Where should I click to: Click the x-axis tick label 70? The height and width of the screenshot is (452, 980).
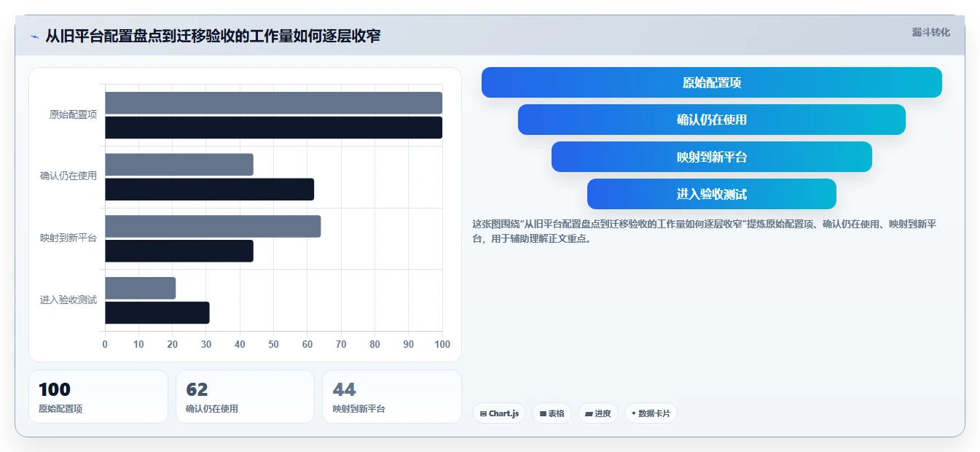click(x=341, y=344)
